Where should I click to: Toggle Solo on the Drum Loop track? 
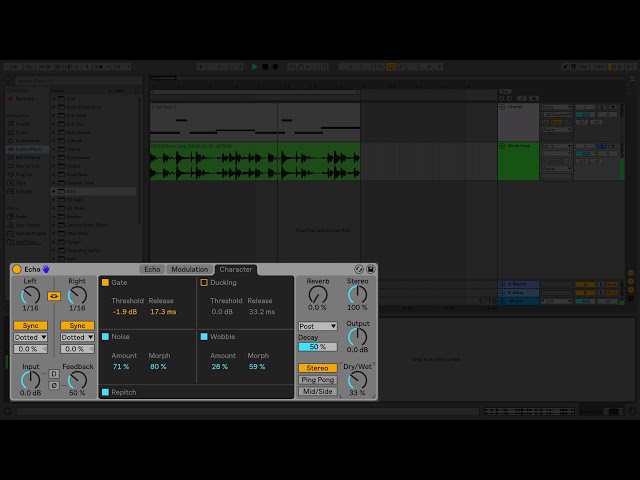pos(602,146)
